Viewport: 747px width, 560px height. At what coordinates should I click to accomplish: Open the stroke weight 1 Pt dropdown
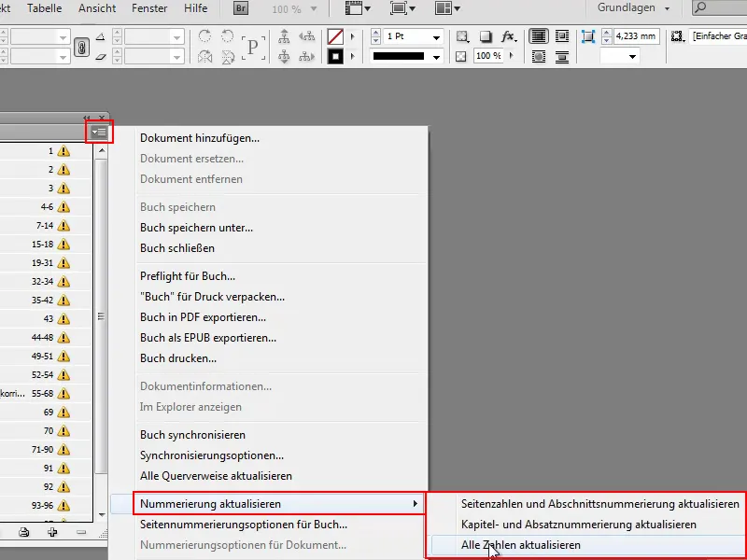[x=436, y=37]
